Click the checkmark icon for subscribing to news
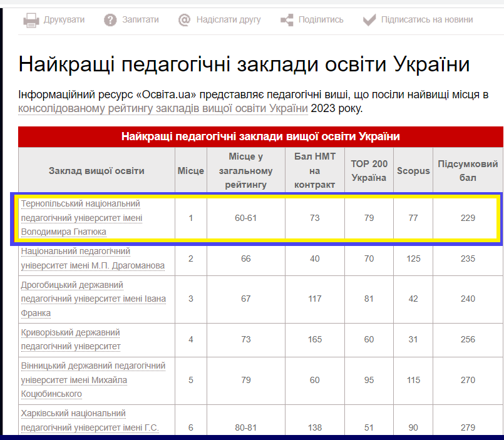504x440 pixels. click(x=369, y=20)
